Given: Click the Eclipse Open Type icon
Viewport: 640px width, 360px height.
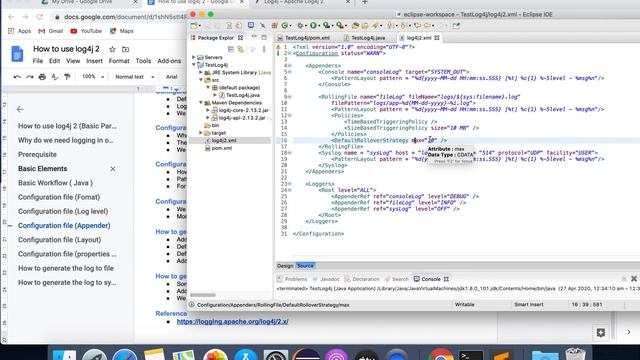Looking at the screenshot, I should click(x=355, y=25).
